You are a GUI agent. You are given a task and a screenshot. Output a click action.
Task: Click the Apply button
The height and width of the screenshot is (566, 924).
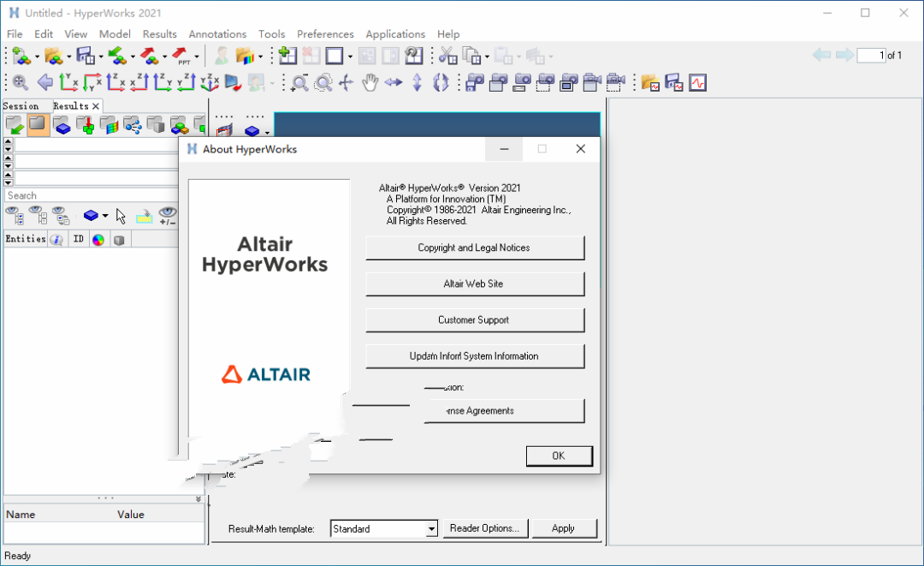click(x=564, y=528)
